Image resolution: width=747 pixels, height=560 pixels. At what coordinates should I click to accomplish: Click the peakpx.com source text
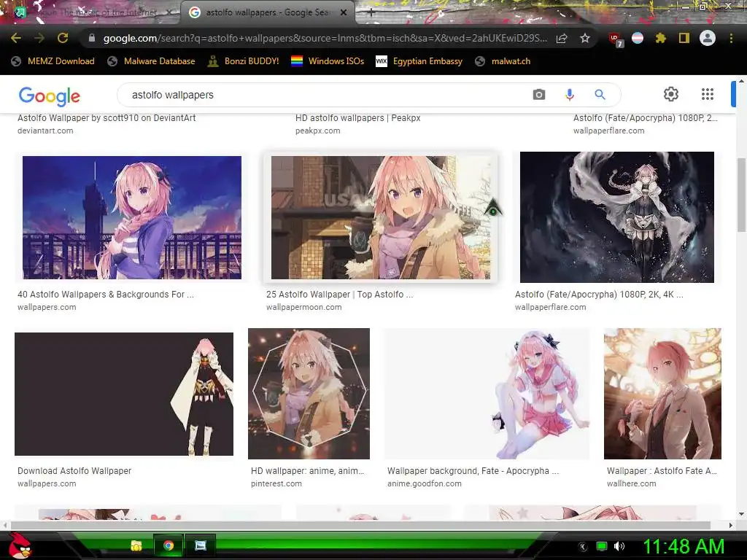click(x=318, y=131)
